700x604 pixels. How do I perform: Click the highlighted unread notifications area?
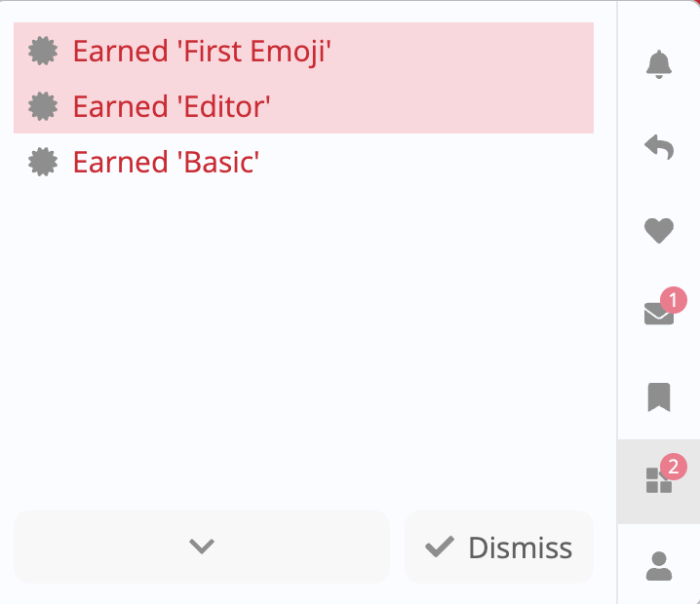(303, 78)
